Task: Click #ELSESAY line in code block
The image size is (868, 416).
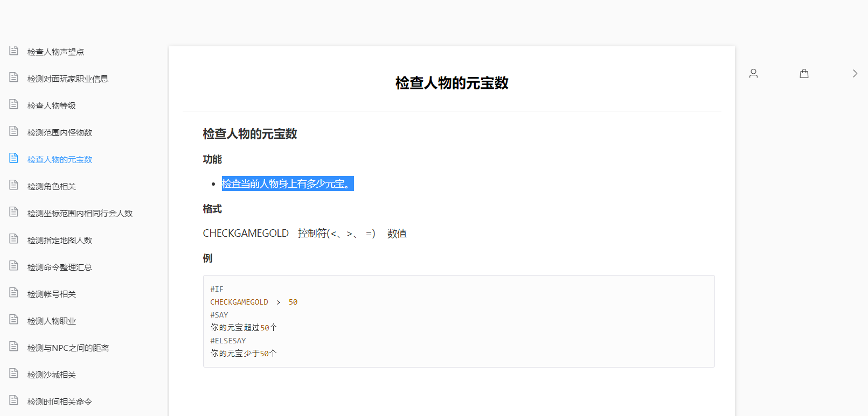Action: (228, 341)
